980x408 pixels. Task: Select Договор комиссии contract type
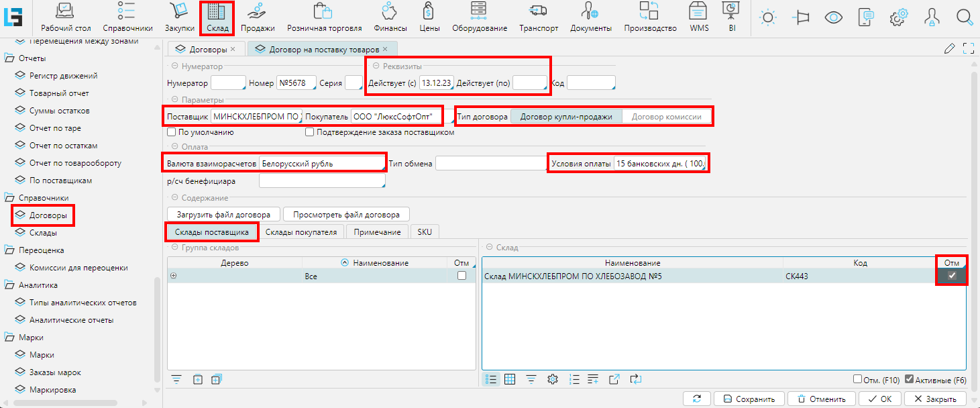click(x=666, y=116)
